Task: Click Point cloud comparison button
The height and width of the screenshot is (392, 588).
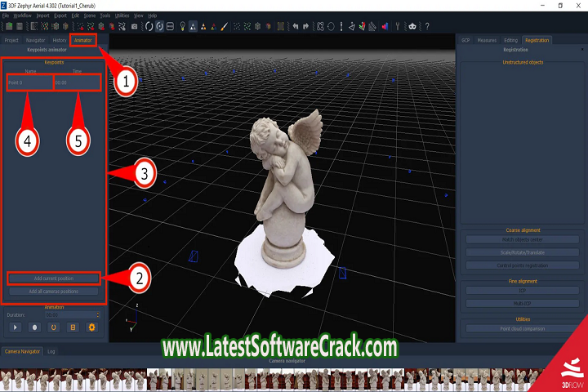Action: pos(520,328)
